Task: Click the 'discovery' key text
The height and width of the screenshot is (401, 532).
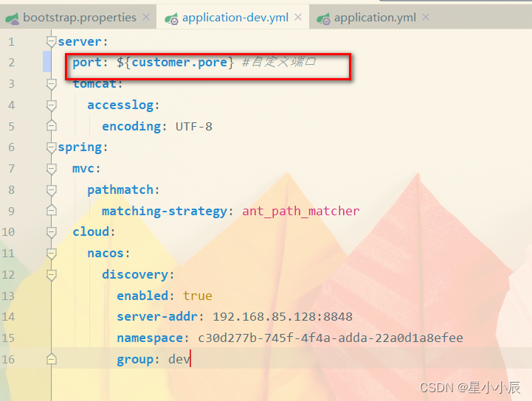Action: click(135, 274)
